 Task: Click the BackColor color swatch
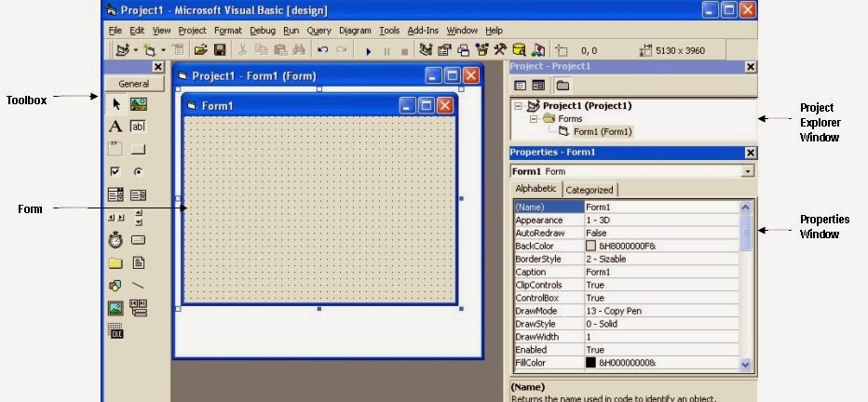coord(590,246)
